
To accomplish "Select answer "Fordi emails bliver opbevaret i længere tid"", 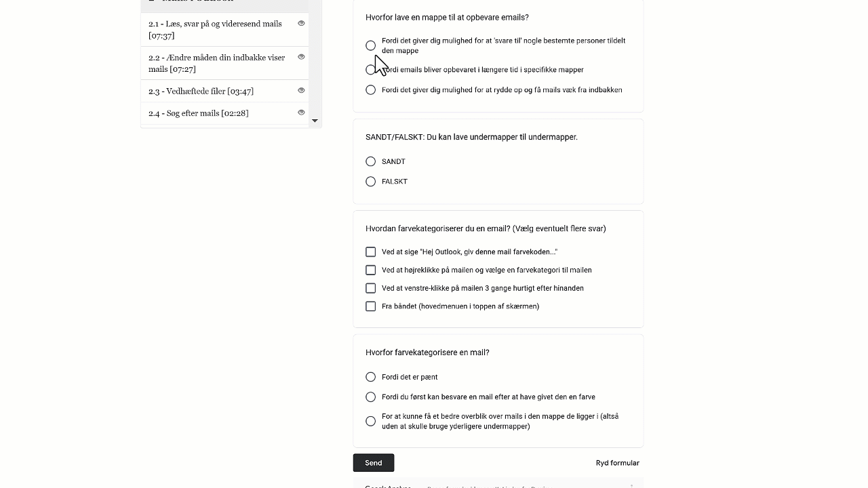I will point(370,69).
